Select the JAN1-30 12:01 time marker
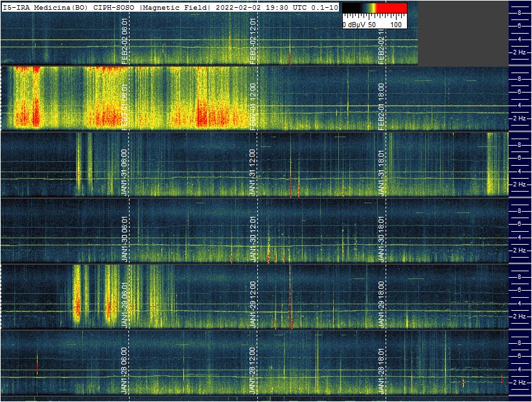532x402 pixels. point(253,240)
